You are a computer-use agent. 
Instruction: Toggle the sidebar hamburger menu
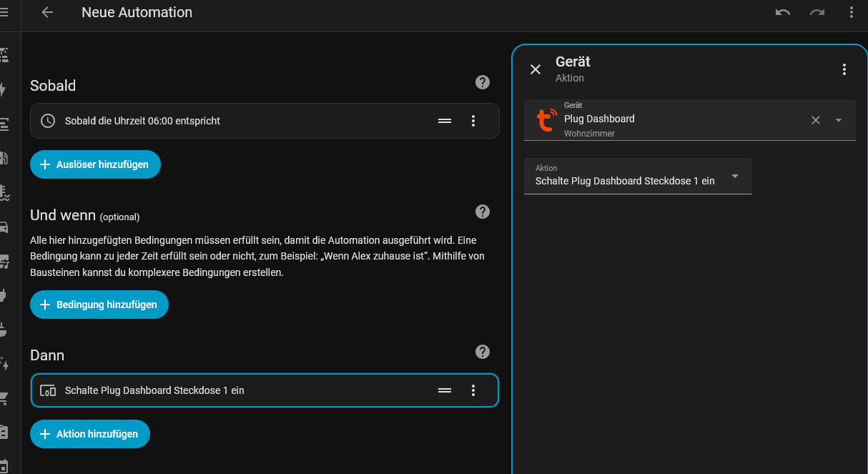[4, 12]
